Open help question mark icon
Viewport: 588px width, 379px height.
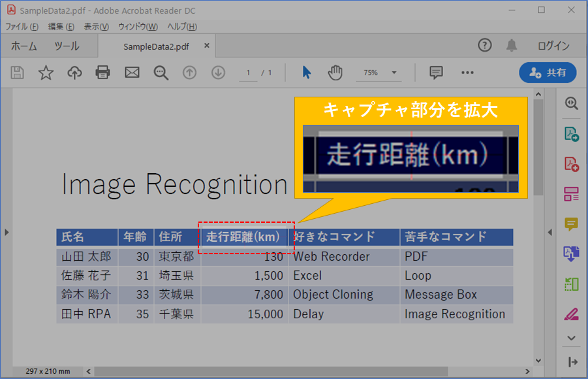[x=484, y=46]
